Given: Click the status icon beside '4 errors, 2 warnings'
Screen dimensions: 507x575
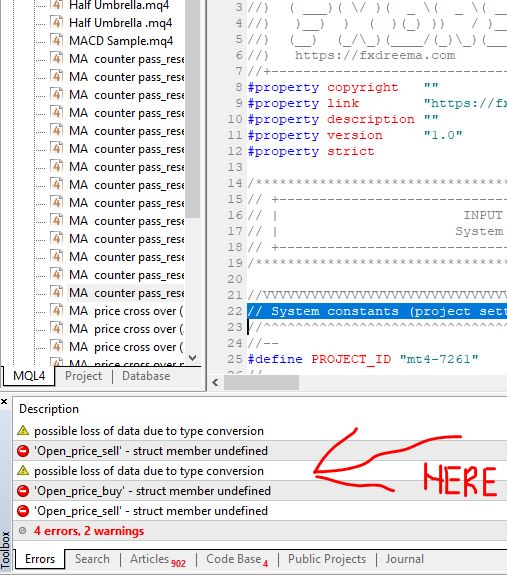Looking at the screenshot, I should click(23, 530).
